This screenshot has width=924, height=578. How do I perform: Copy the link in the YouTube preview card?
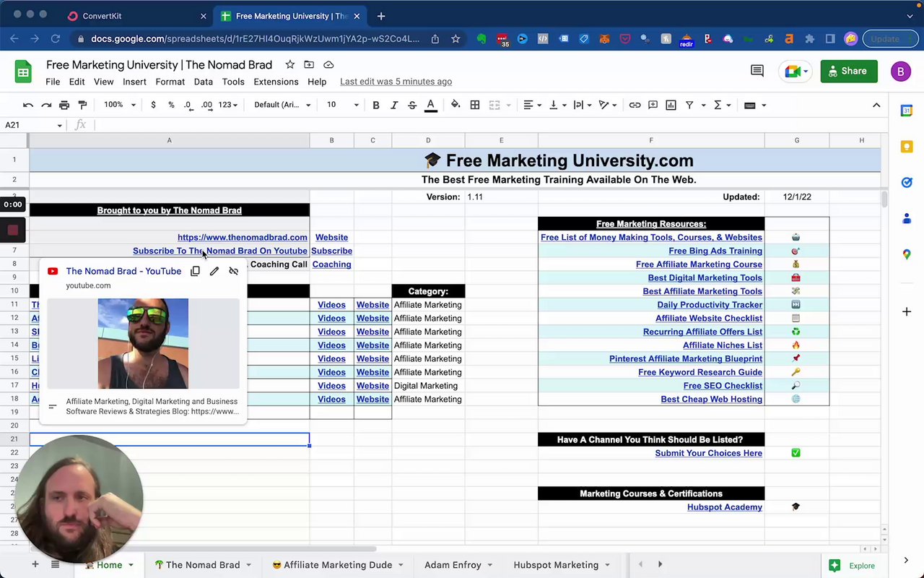pos(195,272)
